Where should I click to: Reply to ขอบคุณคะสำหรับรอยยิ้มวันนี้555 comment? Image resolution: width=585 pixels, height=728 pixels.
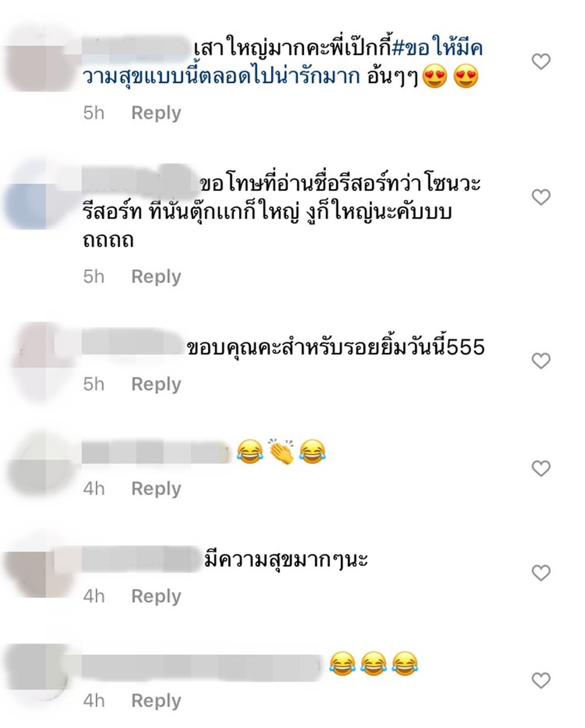pos(156,384)
